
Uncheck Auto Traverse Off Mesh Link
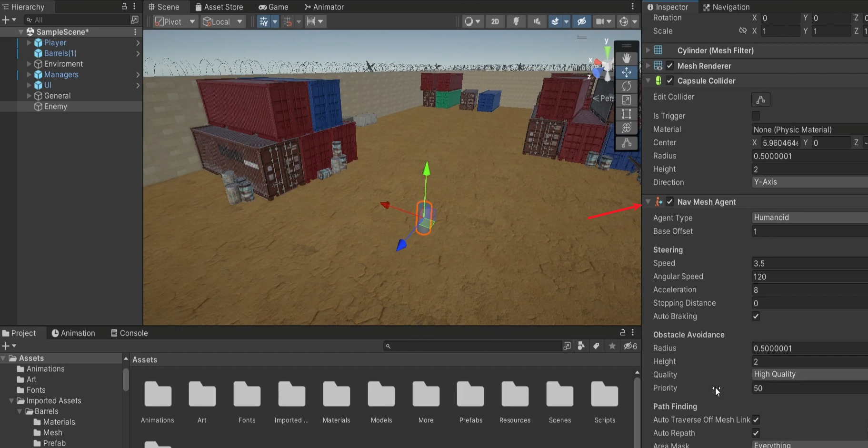click(x=756, y=419)
